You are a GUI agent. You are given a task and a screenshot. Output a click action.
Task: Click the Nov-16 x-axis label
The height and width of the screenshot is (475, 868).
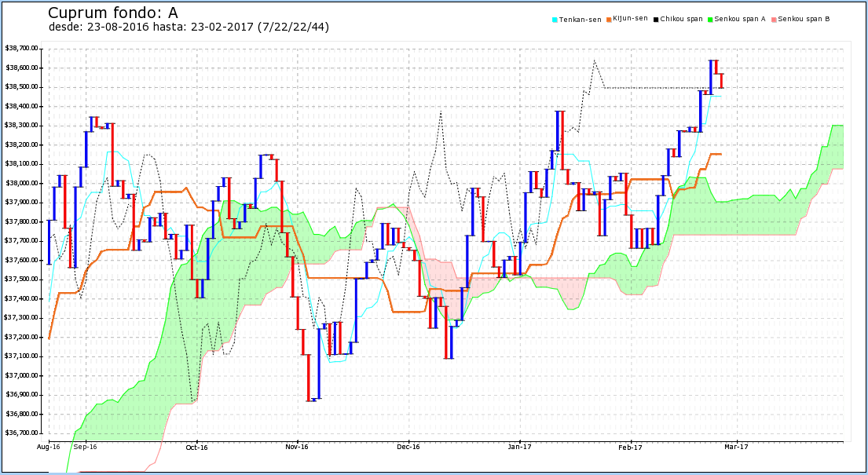[x=297, y=447]
